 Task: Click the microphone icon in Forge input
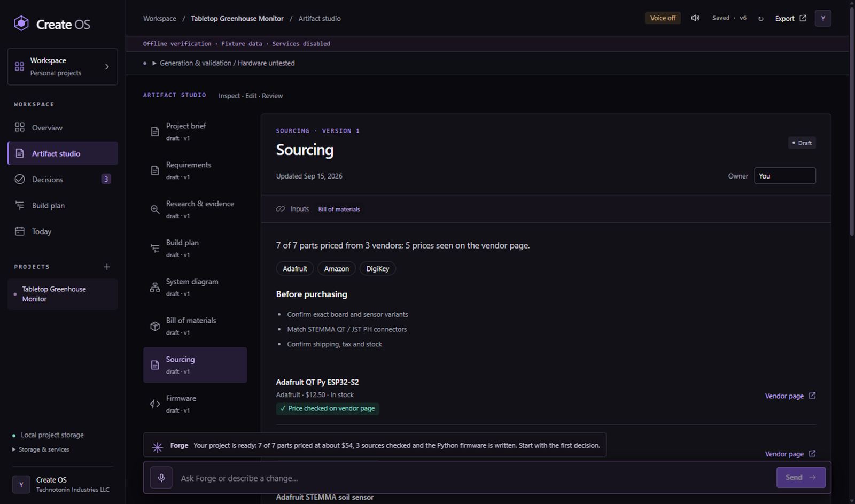coord(161,477)
